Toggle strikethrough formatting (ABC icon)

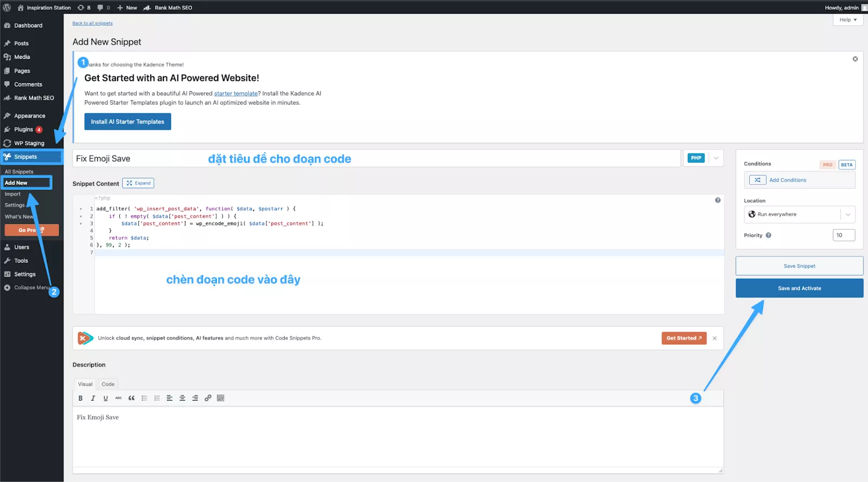(x=118, y=398)
